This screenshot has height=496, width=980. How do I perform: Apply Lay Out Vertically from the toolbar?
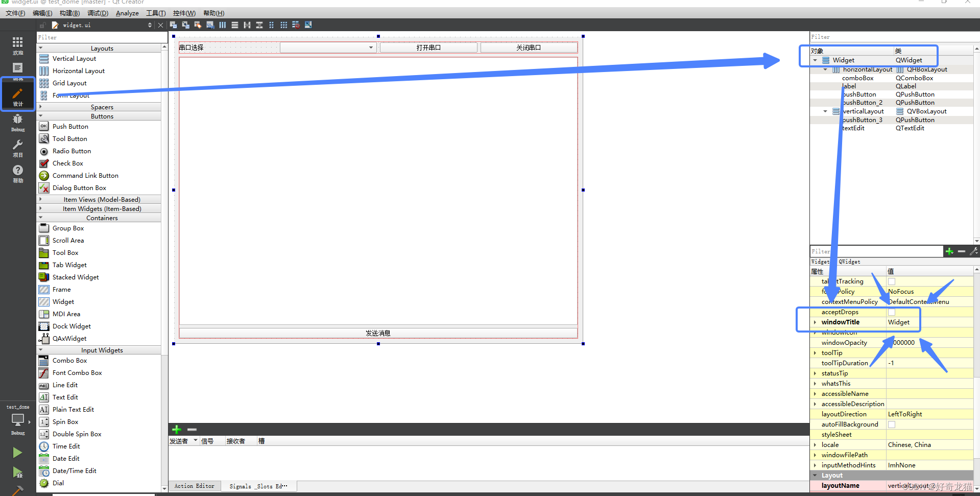235,25
